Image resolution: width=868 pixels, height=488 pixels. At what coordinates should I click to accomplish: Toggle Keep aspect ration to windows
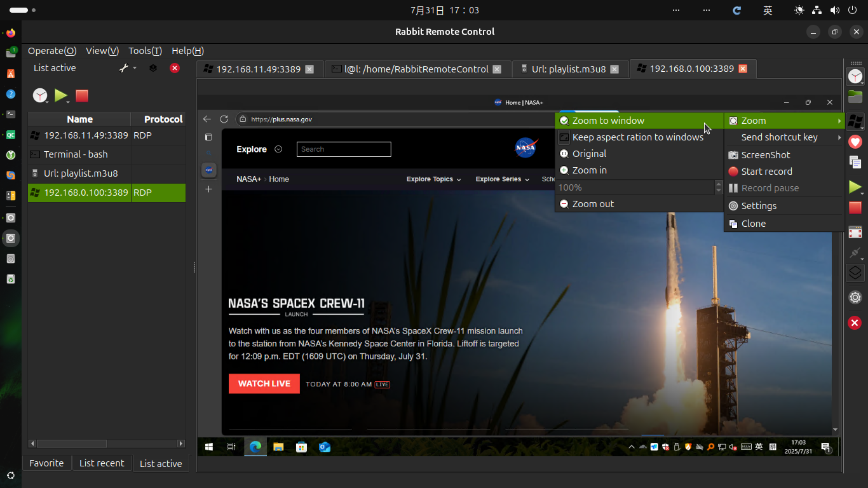pos(638,137)
